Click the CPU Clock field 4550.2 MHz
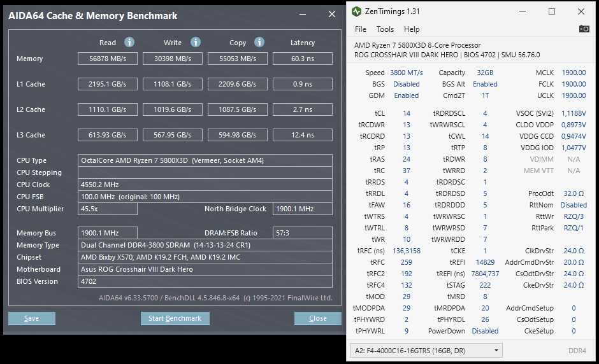 (x=205, y=185)
